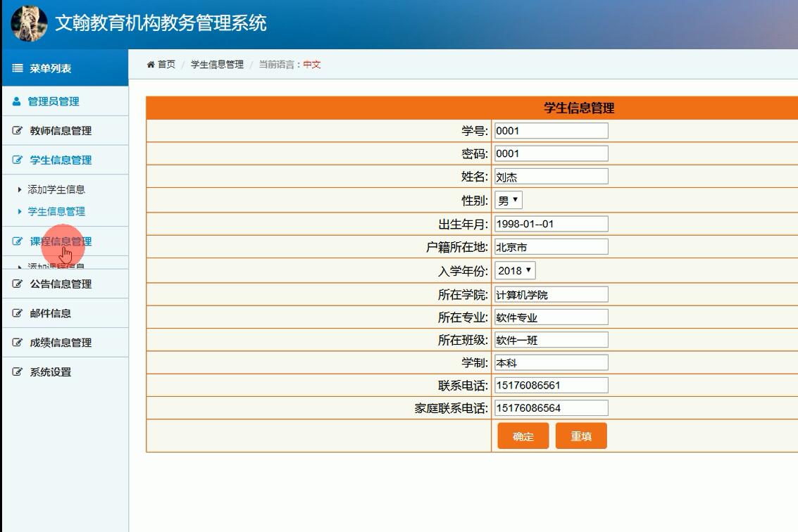The height and width of the screenshot is (532, 798).
Task: Click the edit icon beside 系统设置
Action: click(x=18, y=372)
